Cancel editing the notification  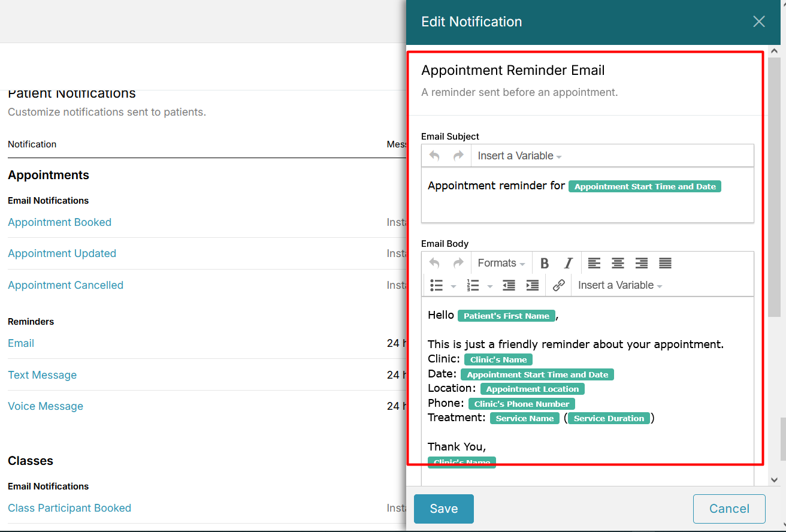click(729, 509)
